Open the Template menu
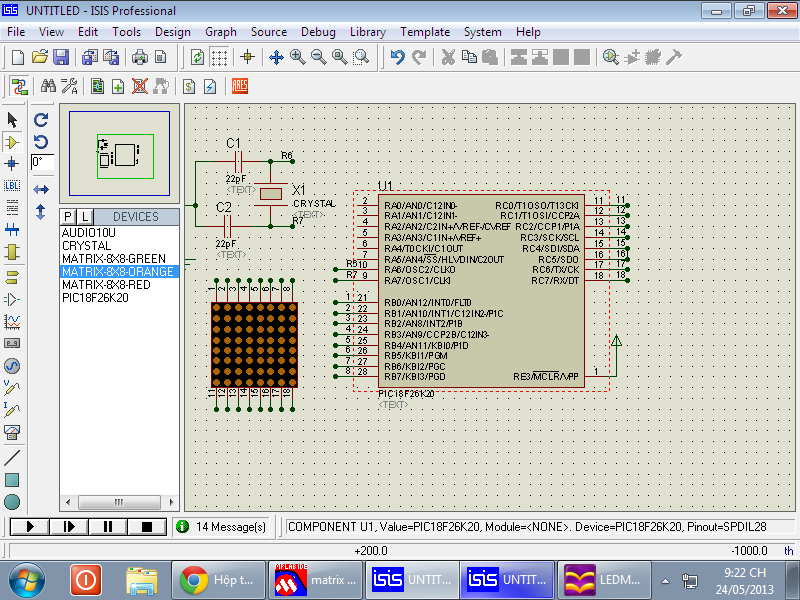Image resolution: width=800 pixels, height=600 pixels. pos(425,32)
